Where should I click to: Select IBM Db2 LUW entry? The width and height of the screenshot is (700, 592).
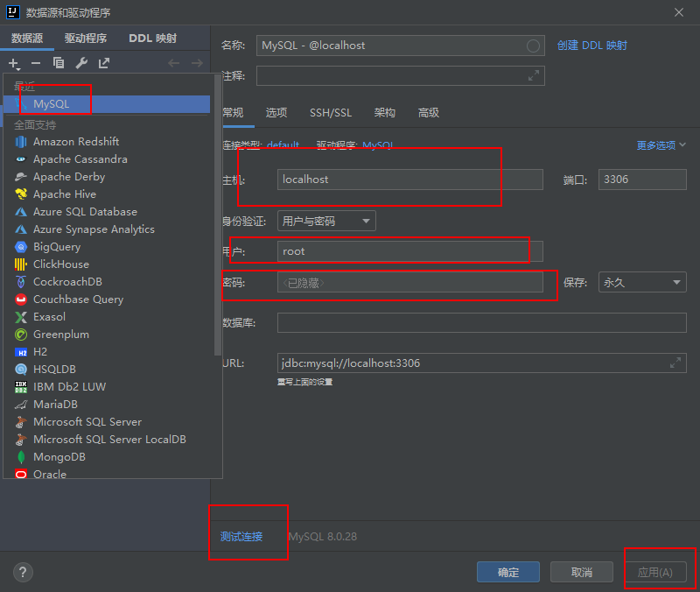tap(106, 387)
